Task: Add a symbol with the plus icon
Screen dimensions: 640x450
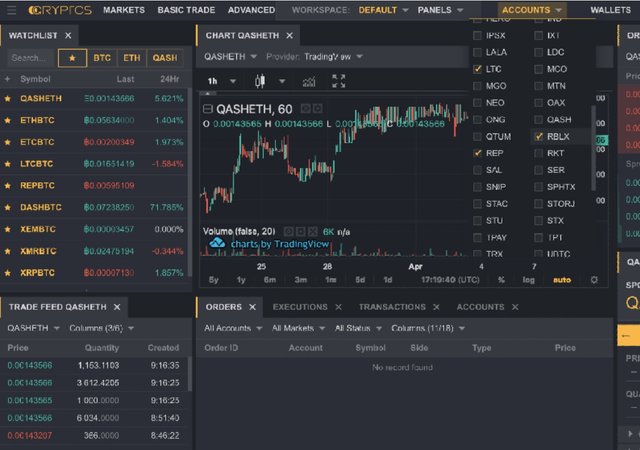Action: point(7,79)
